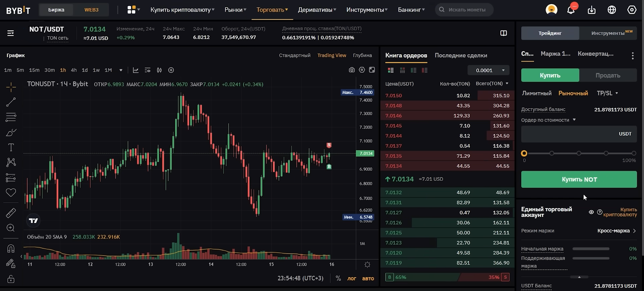Toggle the account balance visibility eye
Viewport: 644px width, 291px height.
[x=591, y=212]
